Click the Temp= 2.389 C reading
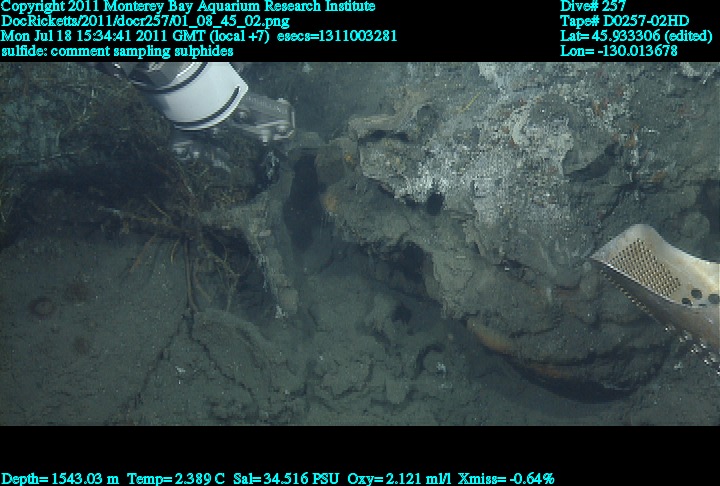The height and width of the screenshot is (486, 720). 176,479
